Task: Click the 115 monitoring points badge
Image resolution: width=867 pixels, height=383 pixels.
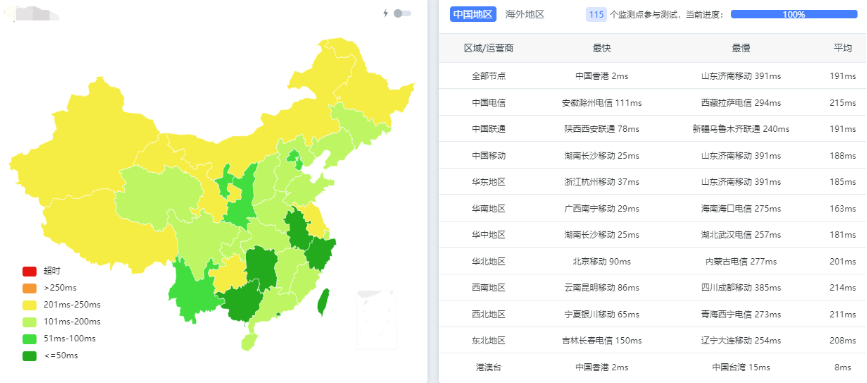Action: click(x=596, y=15)
